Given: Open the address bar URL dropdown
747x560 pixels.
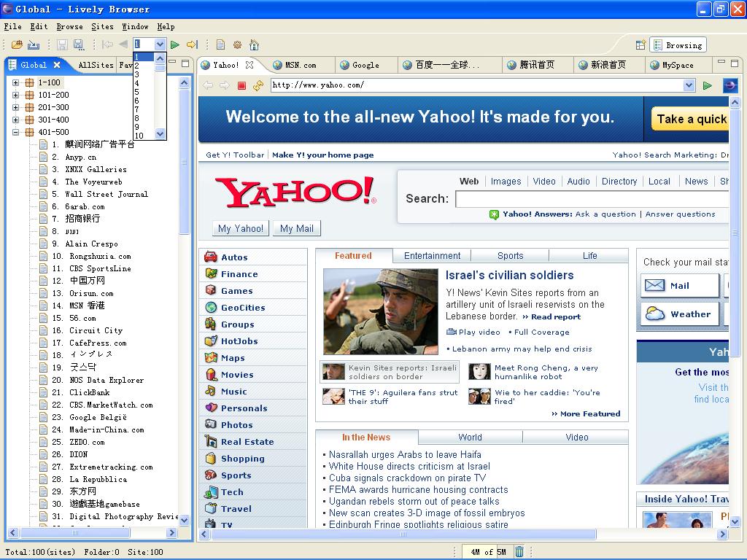Looking at the screenshot, I should tap(689, 86).
